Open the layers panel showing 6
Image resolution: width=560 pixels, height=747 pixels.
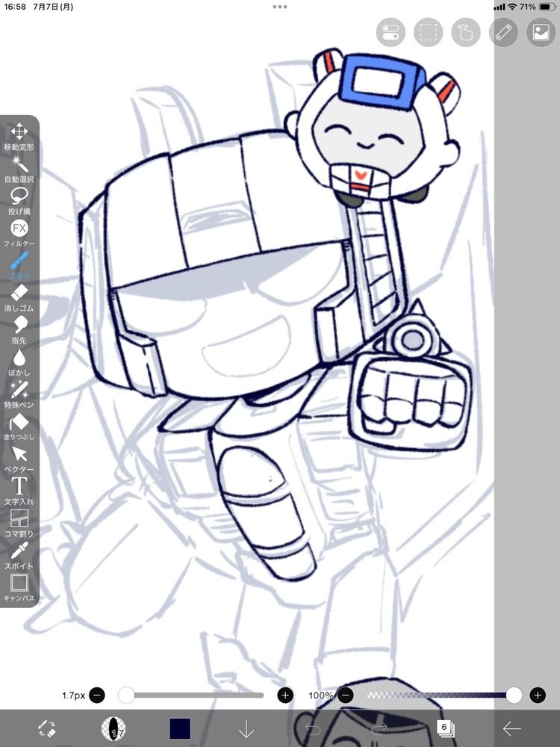[446, 728]
